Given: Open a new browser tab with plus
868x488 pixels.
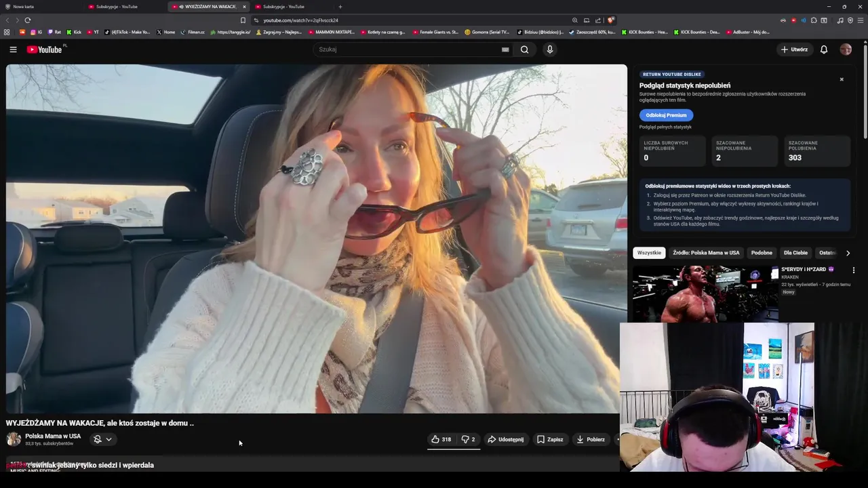Looking at the screenshot, I should tap(340, 7).
